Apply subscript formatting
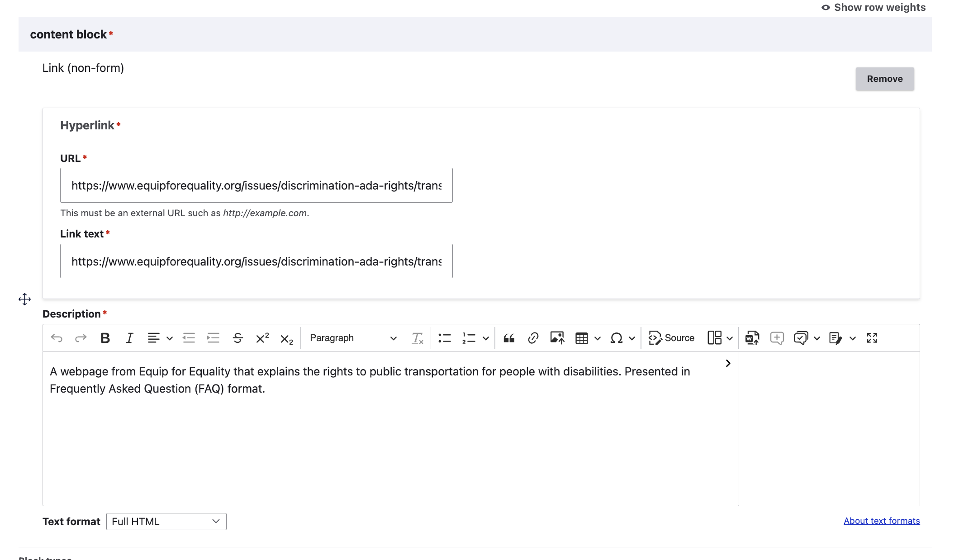 pos(287,339)
